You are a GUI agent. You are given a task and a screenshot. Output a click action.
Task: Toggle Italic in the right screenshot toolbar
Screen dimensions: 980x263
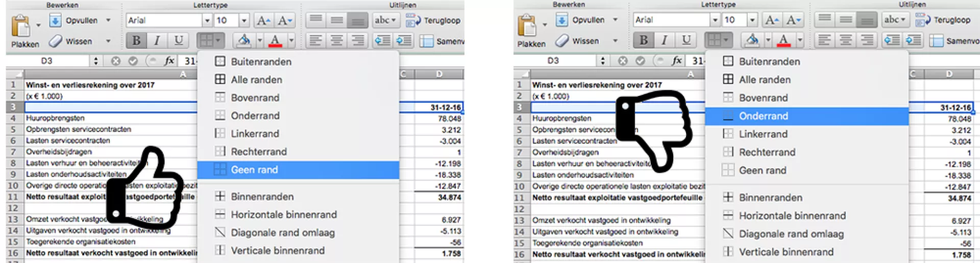click(664, 40)
